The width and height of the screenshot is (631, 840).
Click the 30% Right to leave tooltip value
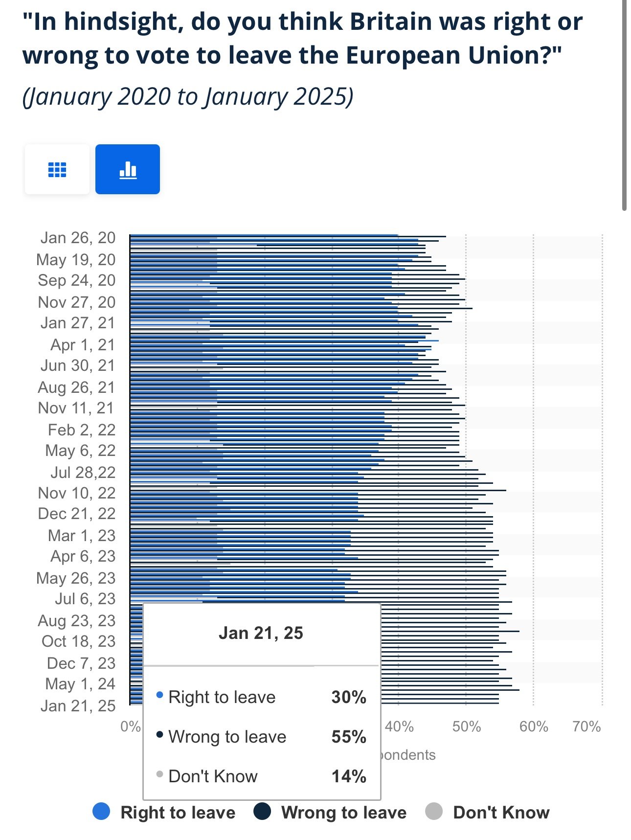coord(349,697)
